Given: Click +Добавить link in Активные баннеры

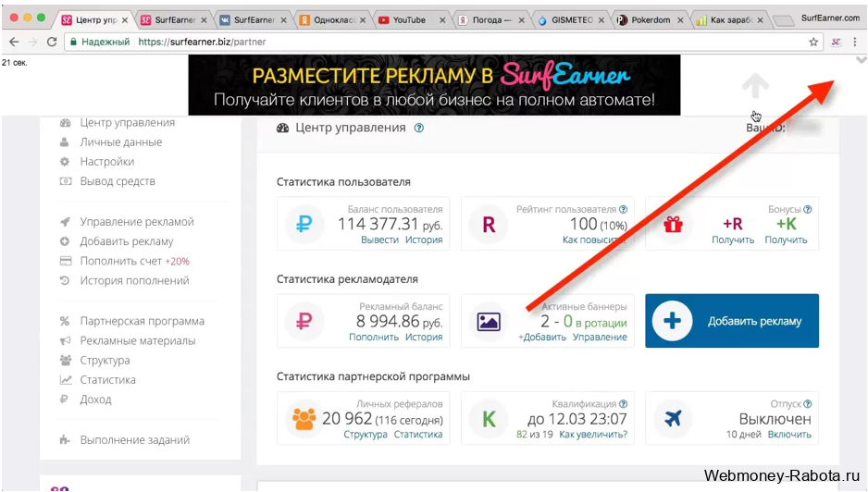Looking at the screenshot, I should [542, 337].
